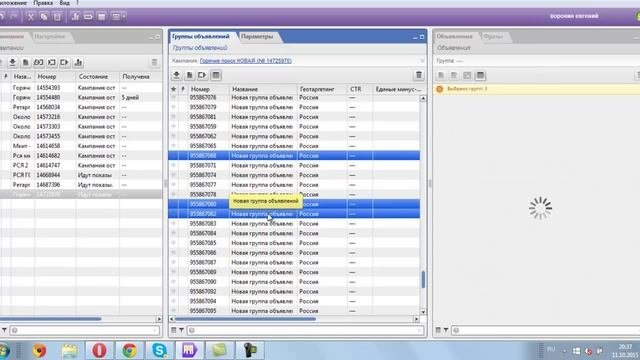This screenshot has width=640, height=360.
Task: Select ad group row 955867084
Action: tap(294, 233)
